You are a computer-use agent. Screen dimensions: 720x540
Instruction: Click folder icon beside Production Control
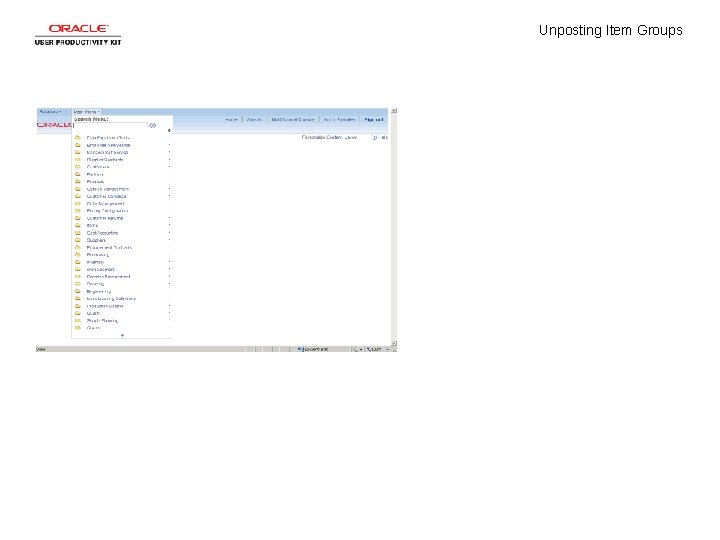click(78, 306)
